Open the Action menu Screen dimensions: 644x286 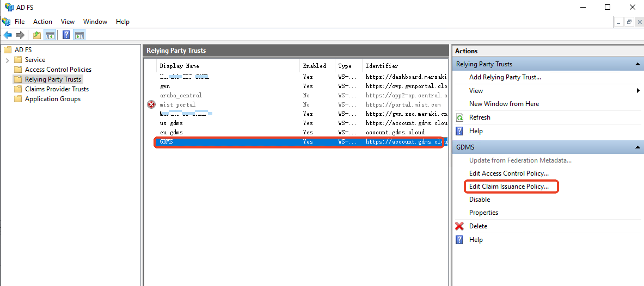(x=42, y=22)
